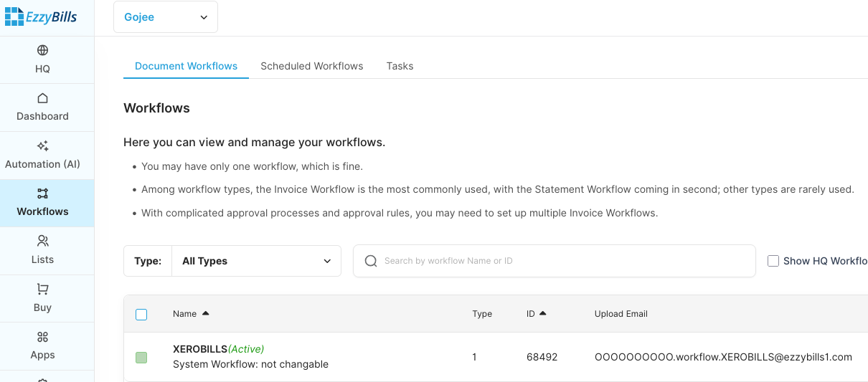
Task: Click the XEROBILLS upload email address
Action: point(723,357)
